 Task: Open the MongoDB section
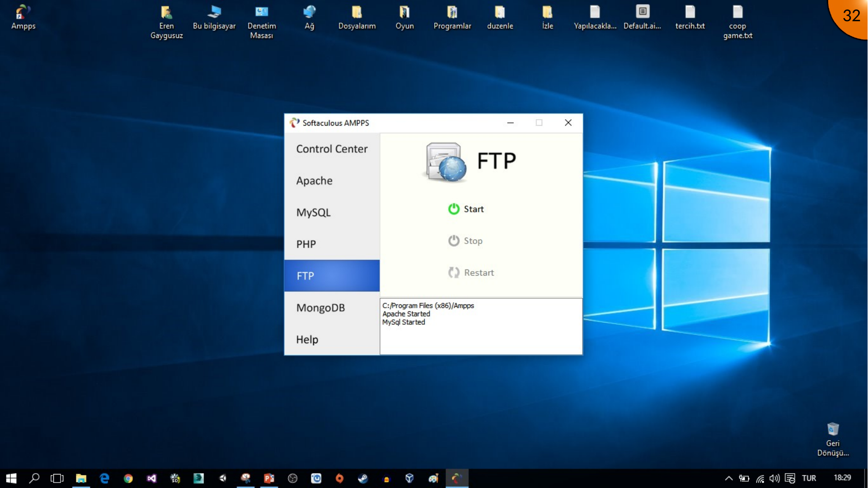pos(332,308)
